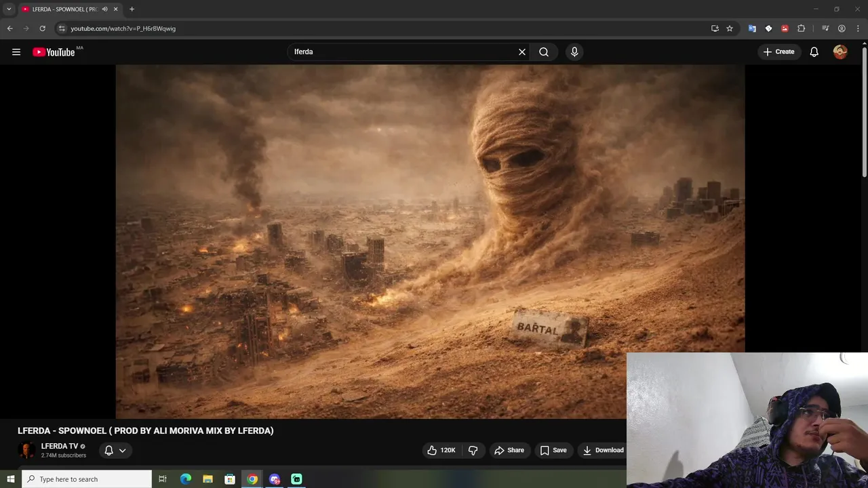Select the address bar URL
The height and width of the screenshot is (488, 868).
tap(123, 28)
